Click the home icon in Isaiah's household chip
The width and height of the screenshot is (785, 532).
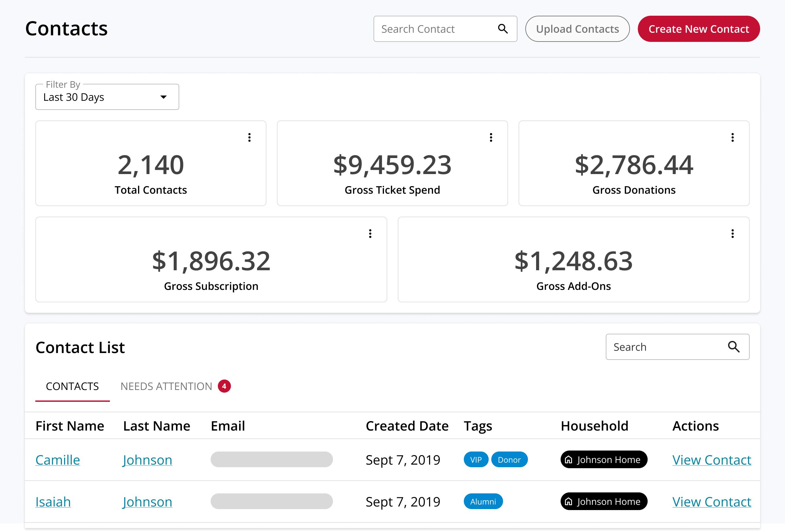[568, 501]
